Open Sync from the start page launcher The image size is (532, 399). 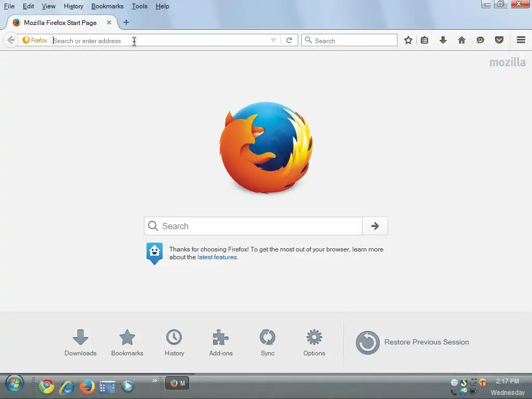[x=268, y=343]
